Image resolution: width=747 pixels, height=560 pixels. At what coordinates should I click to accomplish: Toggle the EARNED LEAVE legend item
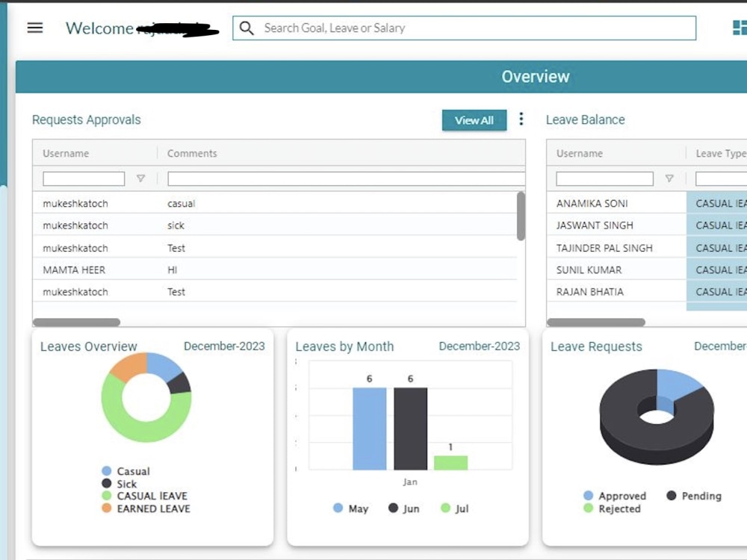[146, 508]
